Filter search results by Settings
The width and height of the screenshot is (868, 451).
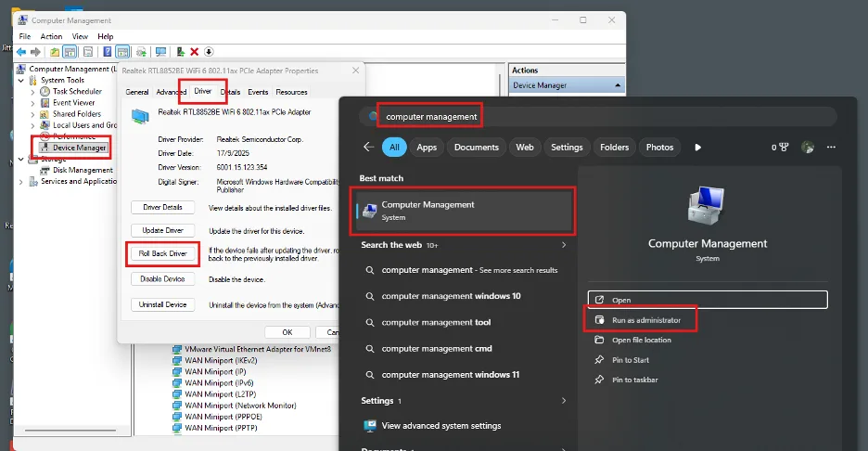click(x=567, y=148)
